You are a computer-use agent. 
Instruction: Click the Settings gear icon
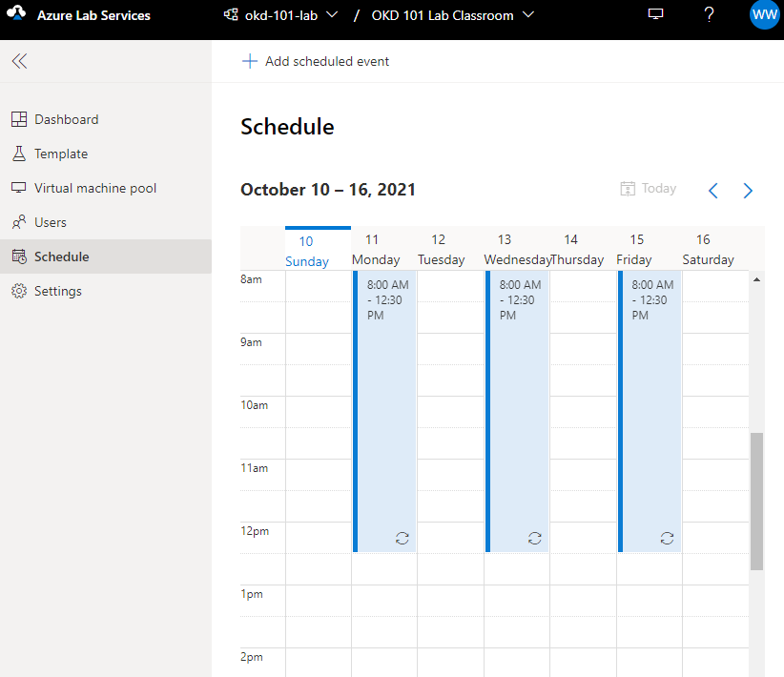[19, 291]
